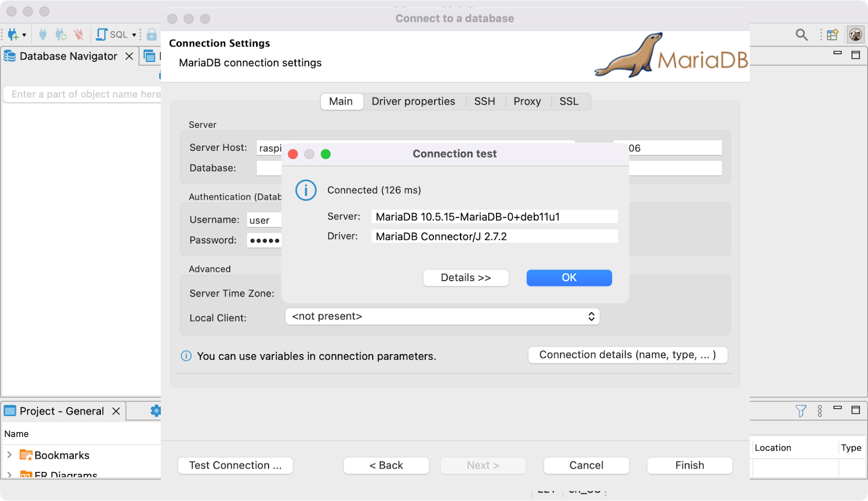Image resolution: width=868 pixels, height=501 pixels.
Task: Click the filter funnel icon in bottom panel
Action: click(801, 411)
